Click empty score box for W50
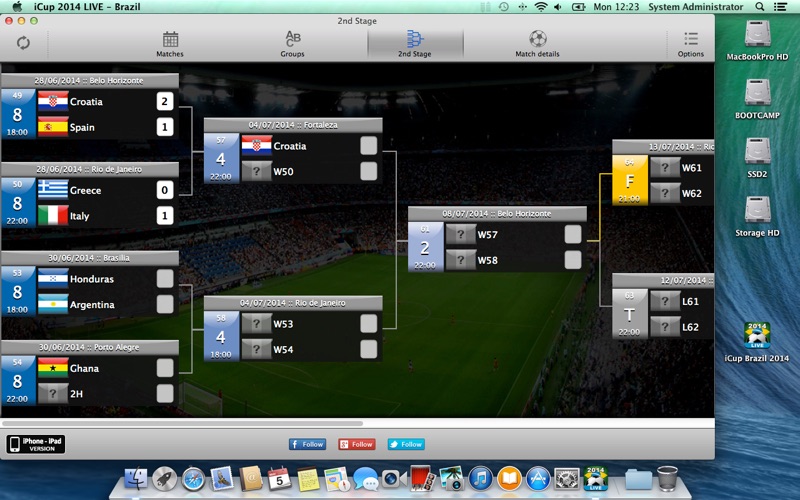This screenshot has height=500, width=800. (x=368, y=171)
